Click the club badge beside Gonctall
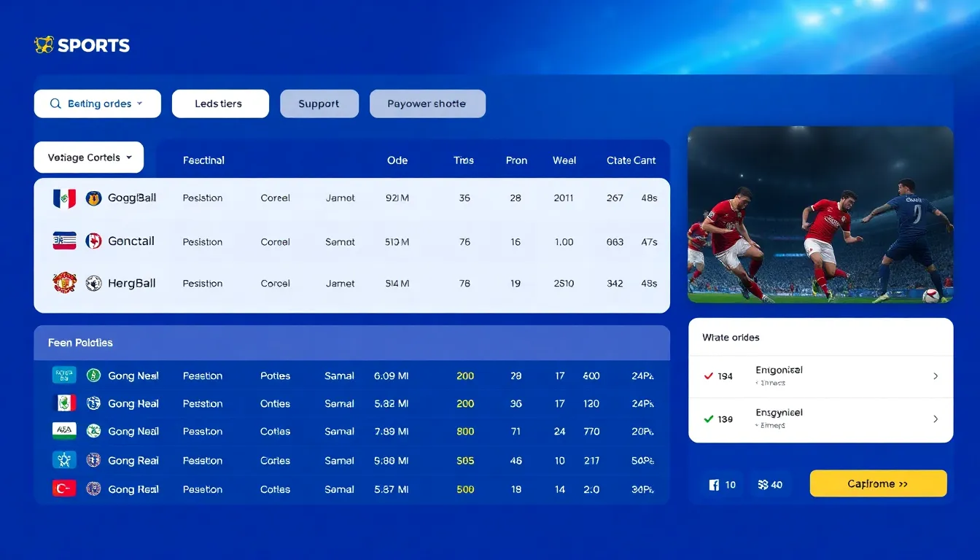 pos(93,241)
